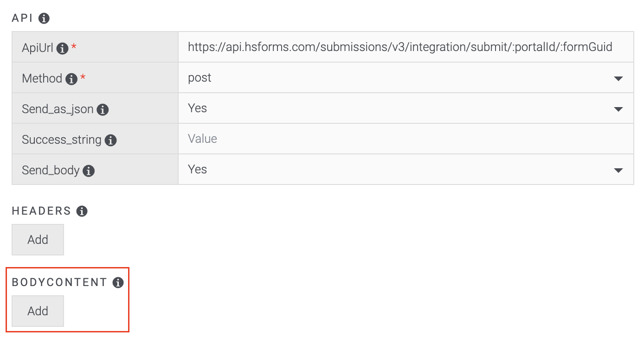Screen dimensions: 644x344
Task: Show info for the Send_body field
Action: [89, 171]
